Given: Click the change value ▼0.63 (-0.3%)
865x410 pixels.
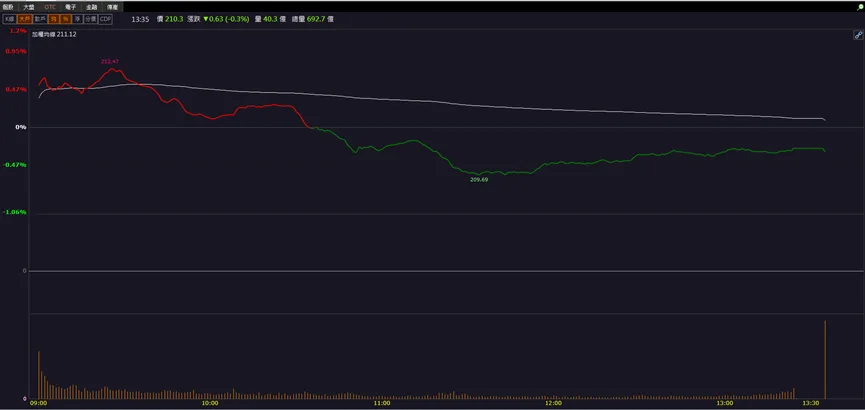Looking at the screenshot, I should click(226, 19).
